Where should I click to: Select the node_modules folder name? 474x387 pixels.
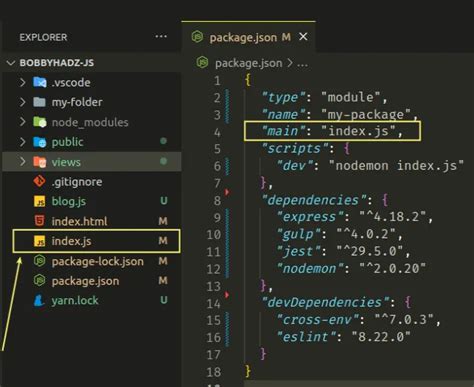(x=90, y=122)
